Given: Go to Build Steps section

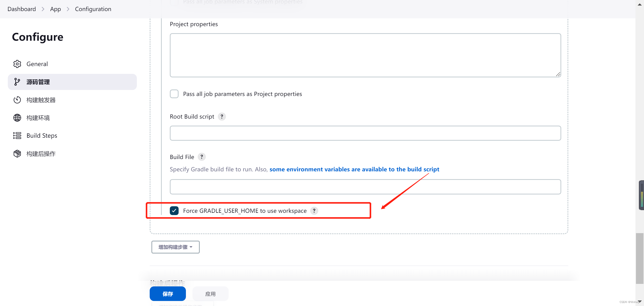Looking at the screenshot, I should coord(42,136).
